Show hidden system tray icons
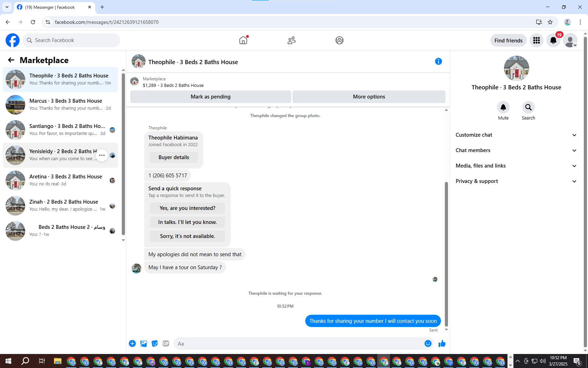The width and height of the screenshot is (588, 368). 517,361
